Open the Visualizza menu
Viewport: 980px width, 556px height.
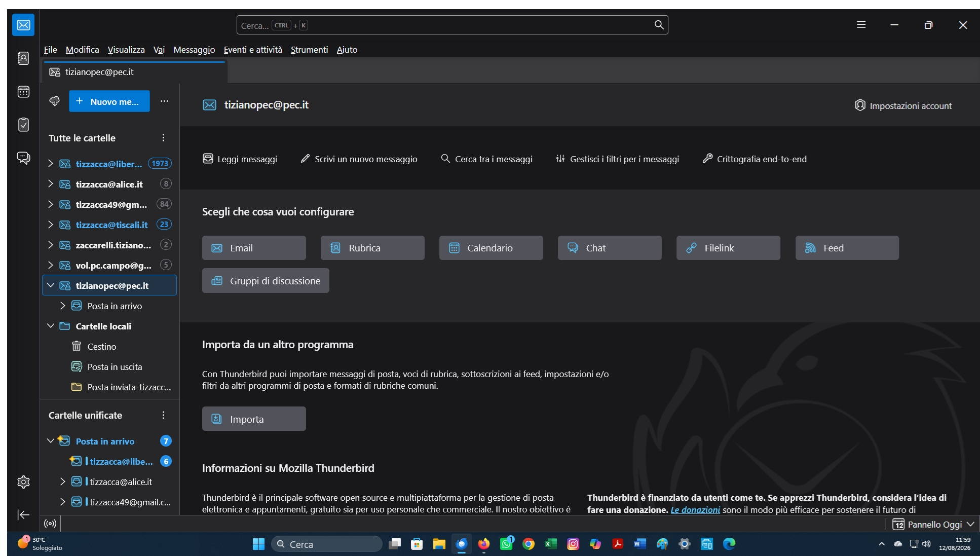pos(126,50)
